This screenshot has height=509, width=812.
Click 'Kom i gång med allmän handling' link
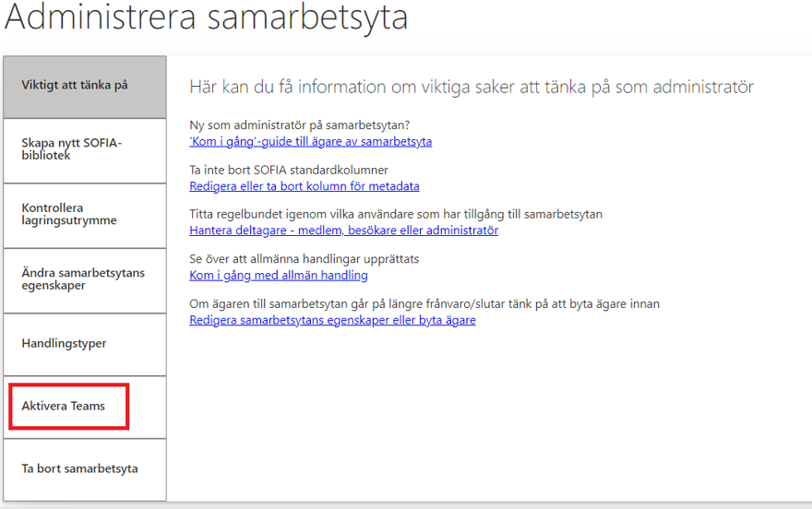[x=278, y=276]
